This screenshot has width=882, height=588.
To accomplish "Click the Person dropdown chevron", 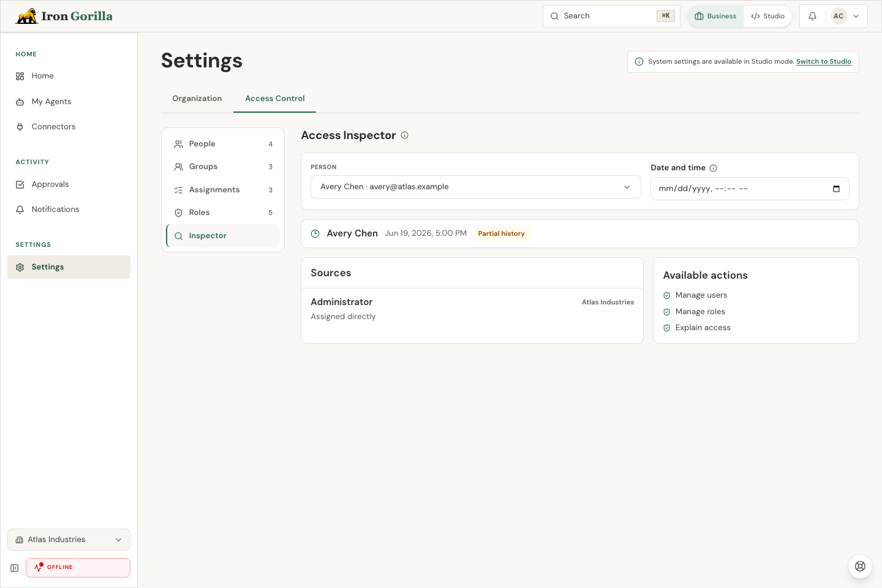I will pyautogui.click(x=627, y=187).
